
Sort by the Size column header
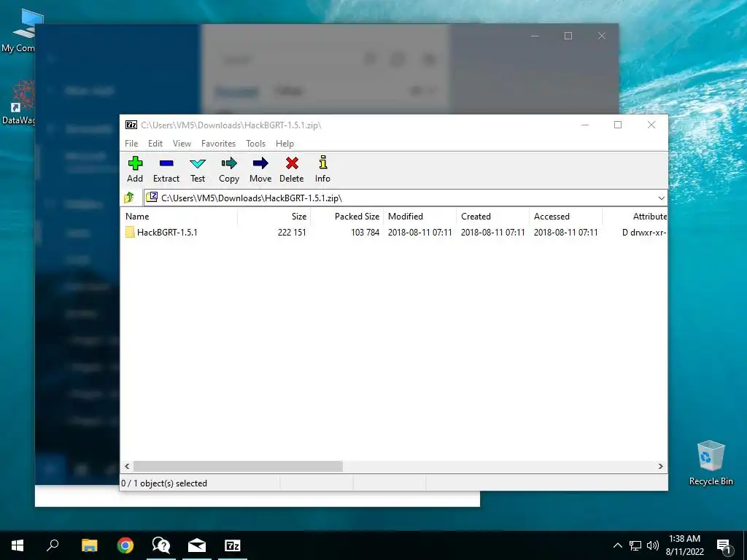274,216
